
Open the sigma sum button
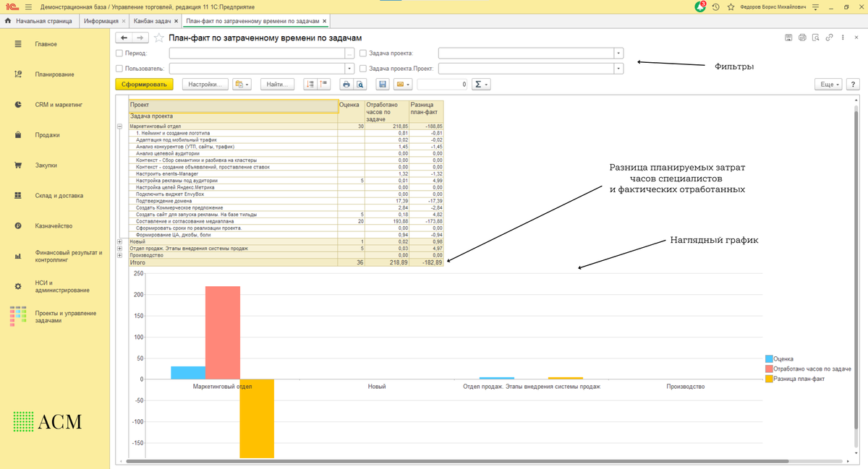pyautogui.click(x=480, y=85)
